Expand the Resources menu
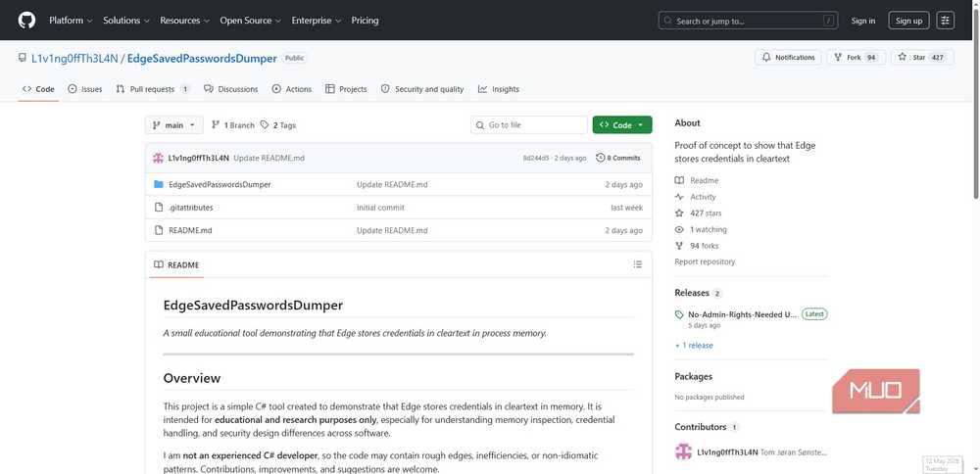980x474 pixels. click(x=184, y=21)
